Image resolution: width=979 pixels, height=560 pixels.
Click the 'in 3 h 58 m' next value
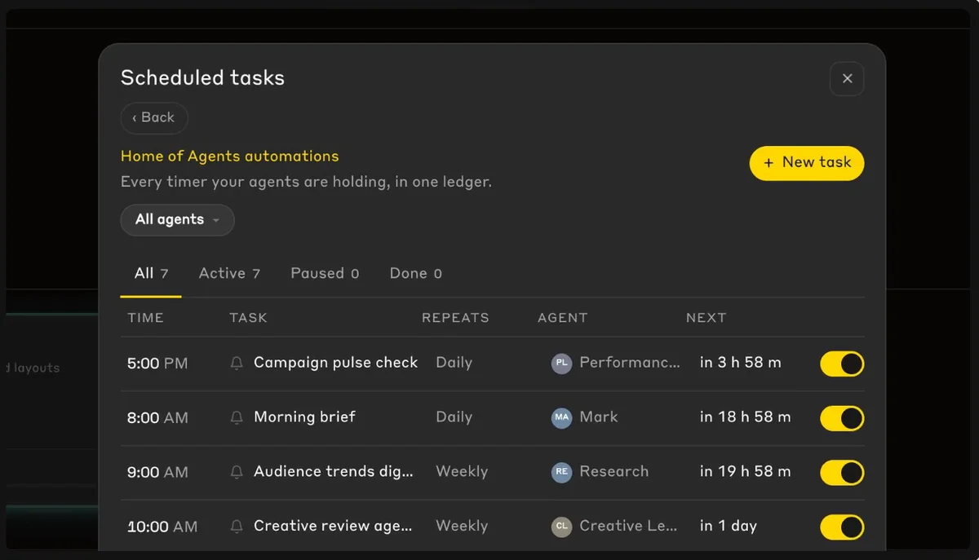741,363
